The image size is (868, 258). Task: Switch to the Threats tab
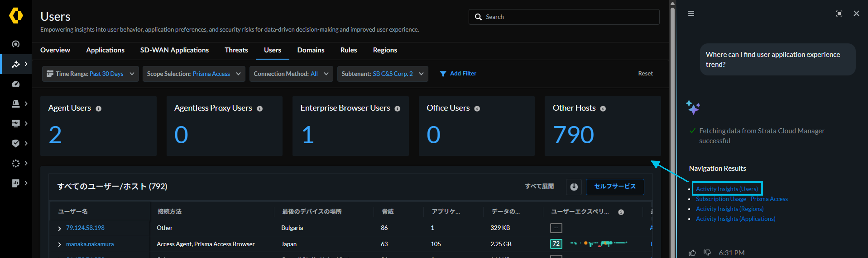pos(236,50)
